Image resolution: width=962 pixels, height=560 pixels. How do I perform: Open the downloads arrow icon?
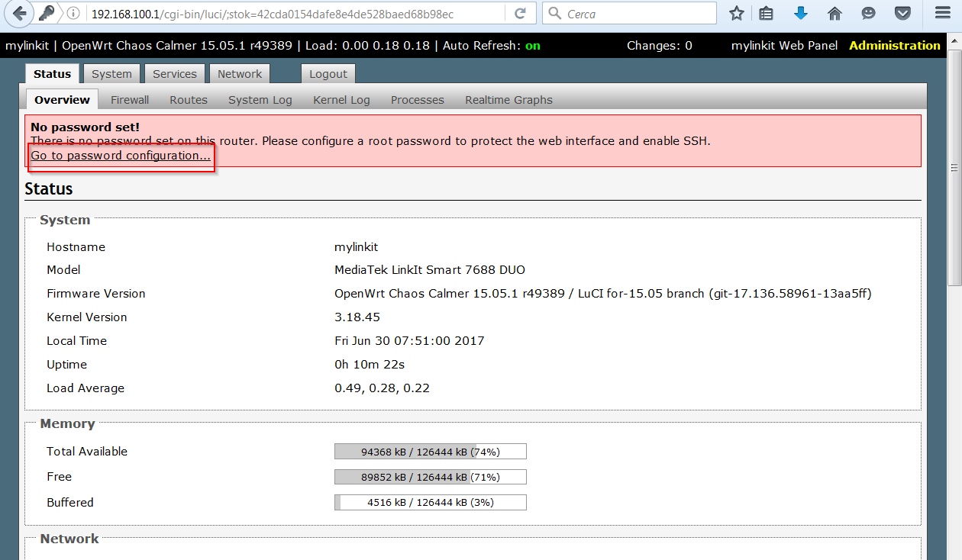pyautogui.click(x=800, y=14)
